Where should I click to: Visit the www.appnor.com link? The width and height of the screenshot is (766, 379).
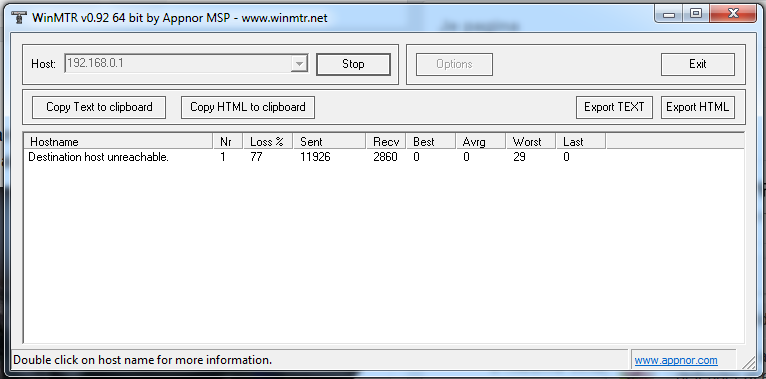(x=676, y=360)
